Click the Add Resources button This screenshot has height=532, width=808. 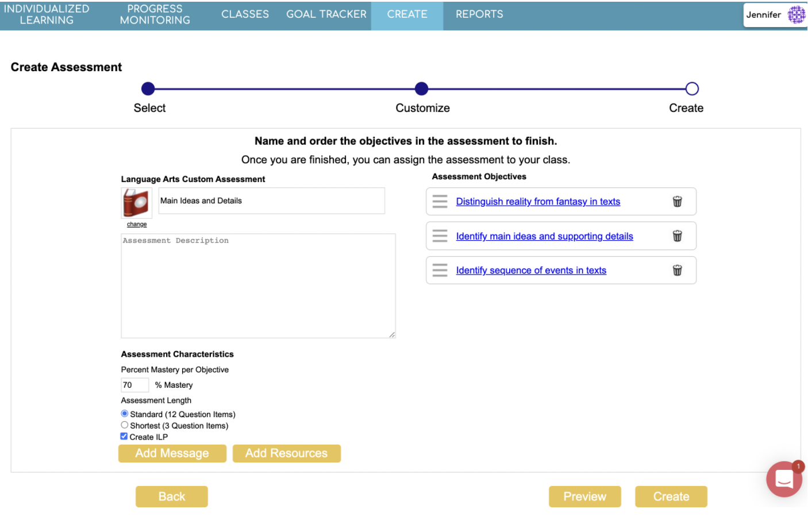(x=286, y=453)
